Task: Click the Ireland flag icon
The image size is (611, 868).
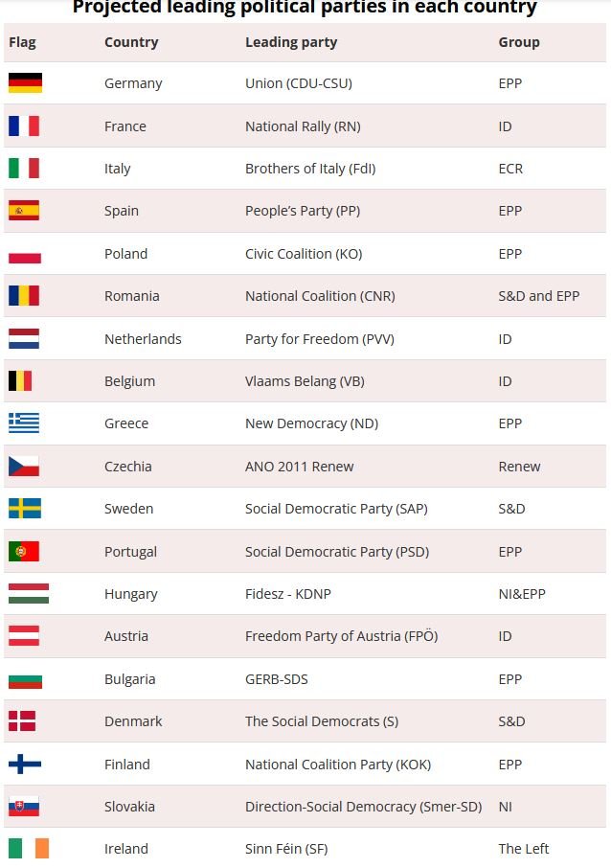Action: pyautogui.click(x=29, y=848)
